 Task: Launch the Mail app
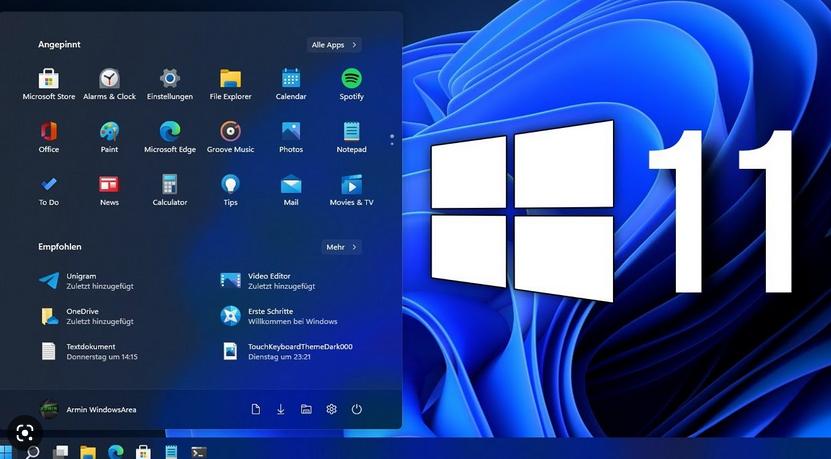(x=291, y=191)
